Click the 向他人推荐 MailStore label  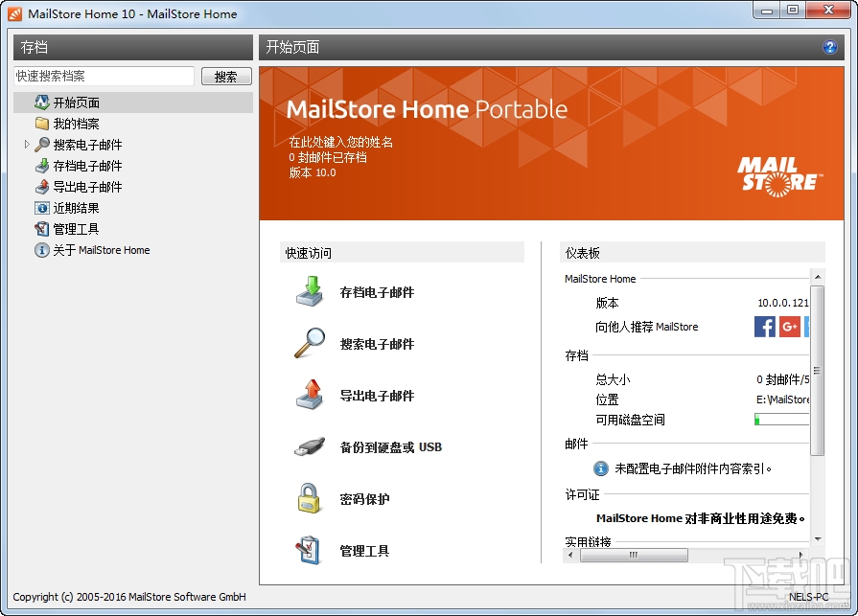647,327
